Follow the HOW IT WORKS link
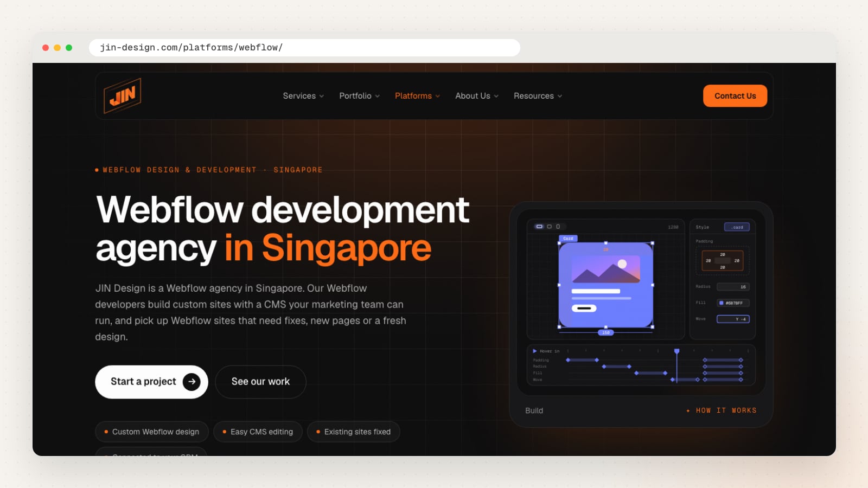Viewport: 868px width, 488px height. (722, 410)
